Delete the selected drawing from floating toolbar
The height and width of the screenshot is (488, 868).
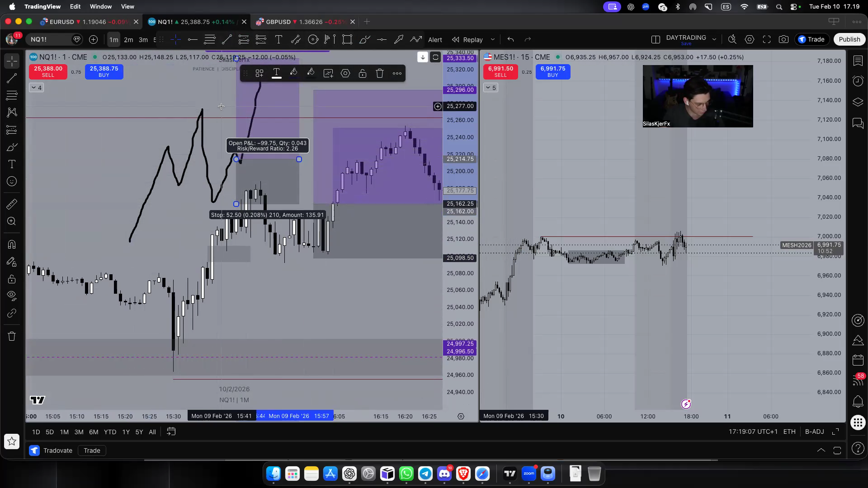(x=380, y=73)
